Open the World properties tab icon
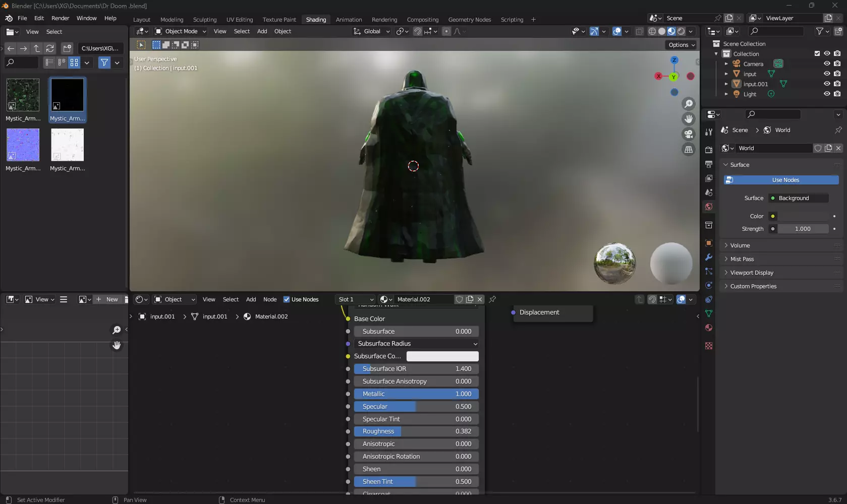This screenshot has width=847, height=504. point(709,207)
